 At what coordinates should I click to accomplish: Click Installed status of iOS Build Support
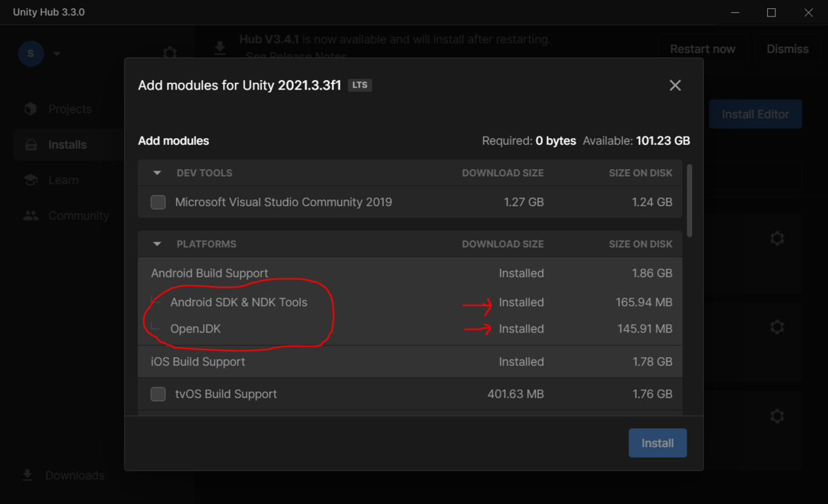pos(521,361)
